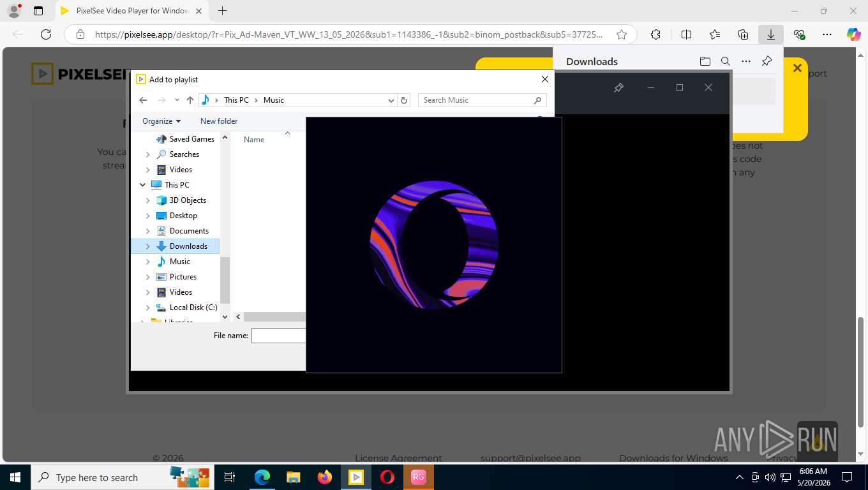Pin the PixelSee player window on top
This screenshot has width=868, height=490.
[x=618, y=87]
